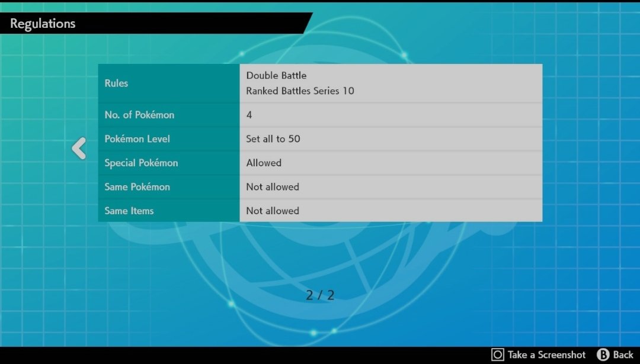
Task: Select the Same Items label
Action: click(129, 211)
